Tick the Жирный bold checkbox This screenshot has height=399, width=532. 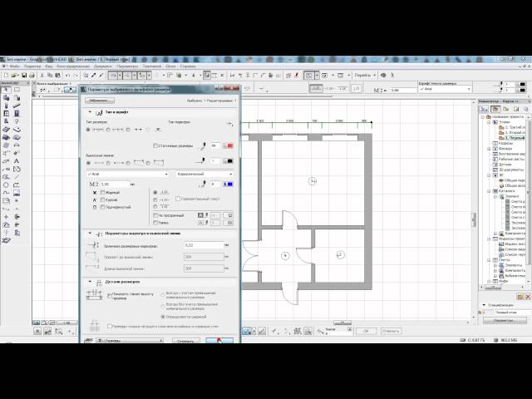[102, 192]
